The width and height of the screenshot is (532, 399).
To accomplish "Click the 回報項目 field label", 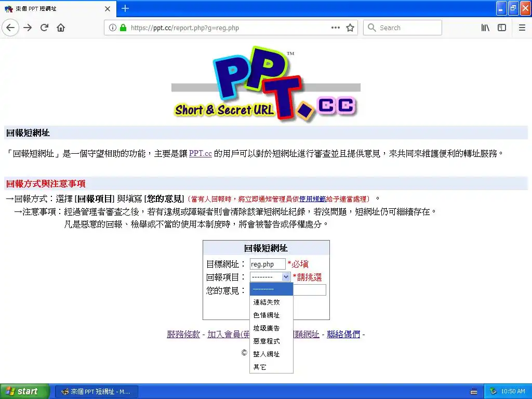I will click(225, 277).
